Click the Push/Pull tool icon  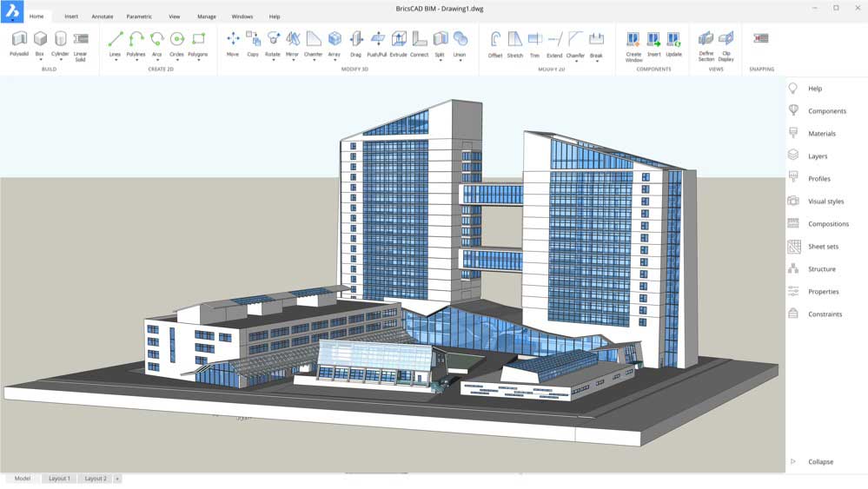(377, 40)
